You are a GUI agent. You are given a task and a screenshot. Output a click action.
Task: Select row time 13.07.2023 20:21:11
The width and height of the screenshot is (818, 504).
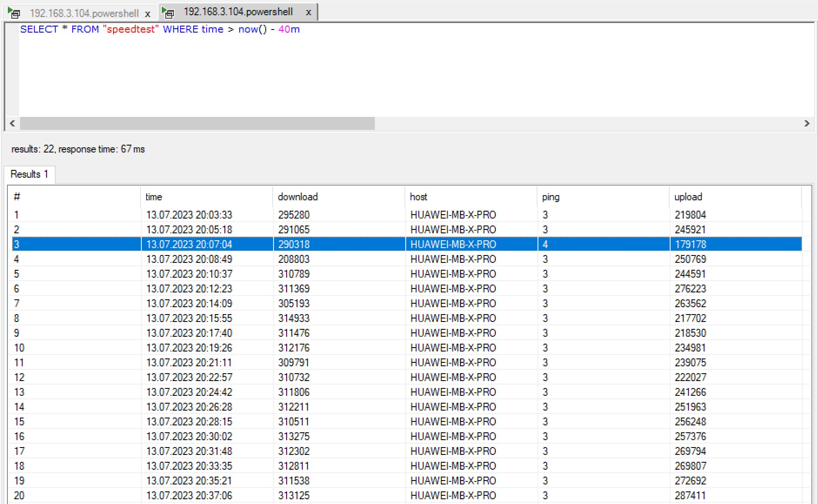(189, 362)
